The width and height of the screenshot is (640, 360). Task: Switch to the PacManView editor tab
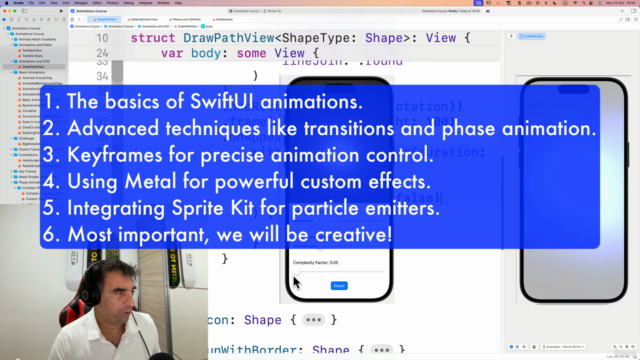coord(223,19)
